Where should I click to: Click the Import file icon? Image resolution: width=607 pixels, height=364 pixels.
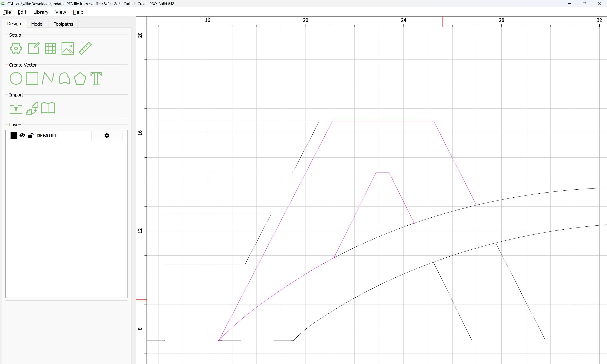click(16, 108)
